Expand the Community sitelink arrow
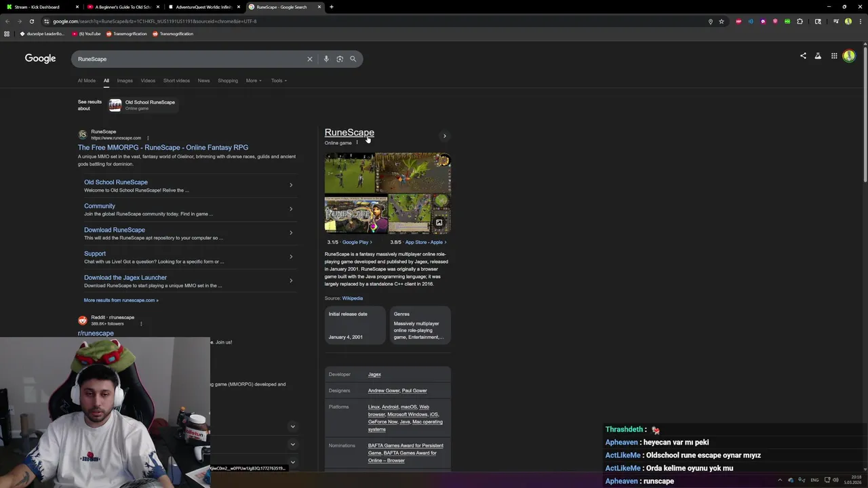 291,209
